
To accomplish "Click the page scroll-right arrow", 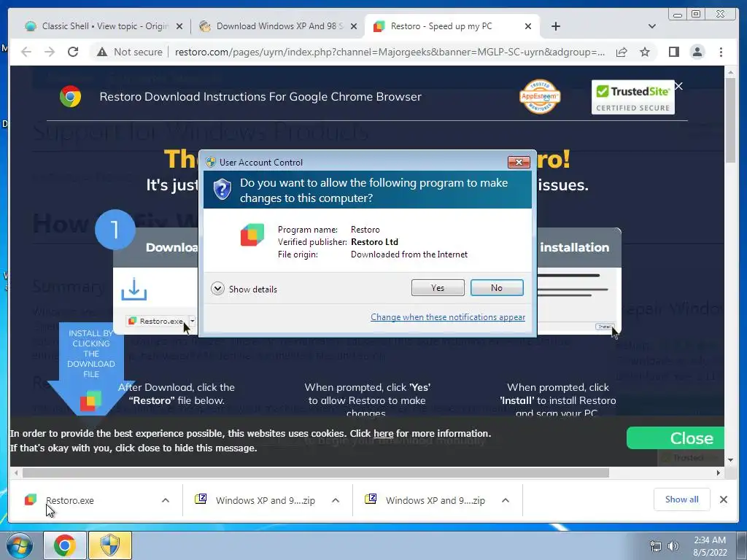I will point(718,472).
